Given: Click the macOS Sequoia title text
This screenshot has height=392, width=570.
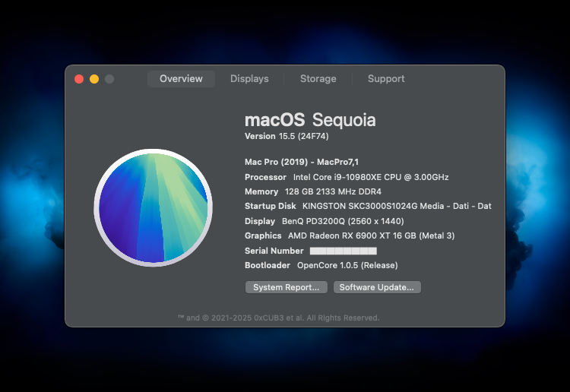Looking at the screenshot, I should [310, 120].
